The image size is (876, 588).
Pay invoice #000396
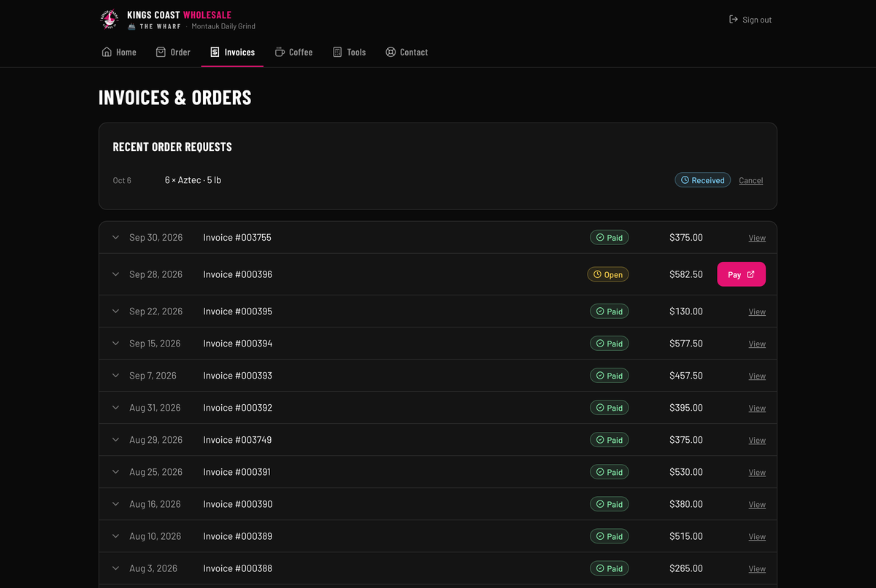(x=741, y=274)
